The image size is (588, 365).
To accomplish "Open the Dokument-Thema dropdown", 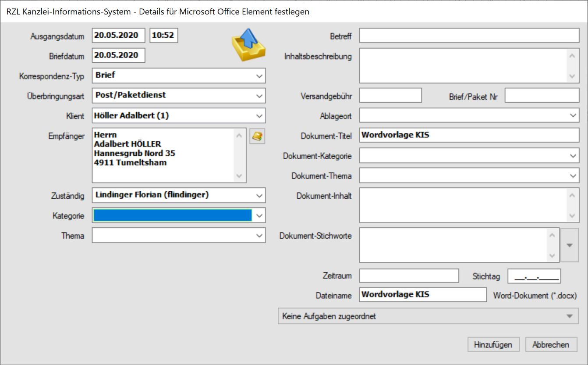I will pyautogui.click(x=573, y=176).
